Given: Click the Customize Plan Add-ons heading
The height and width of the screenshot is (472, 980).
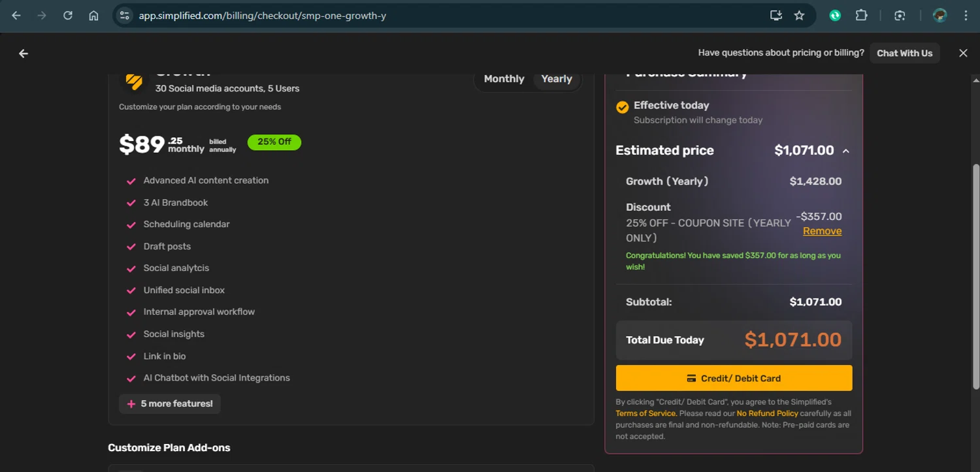Looking at the screenshot, I should coord(169,448).
